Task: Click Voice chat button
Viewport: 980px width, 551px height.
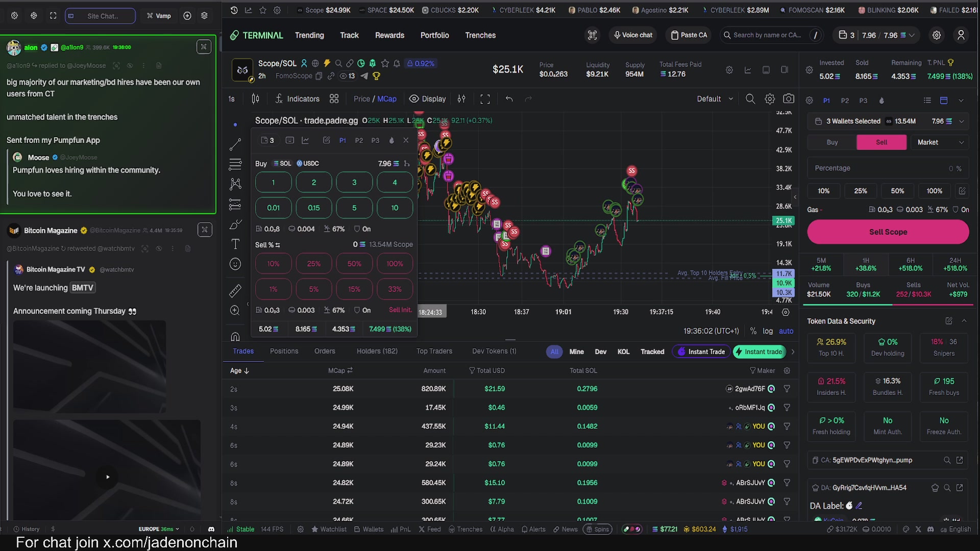Action: pos(633,35)
